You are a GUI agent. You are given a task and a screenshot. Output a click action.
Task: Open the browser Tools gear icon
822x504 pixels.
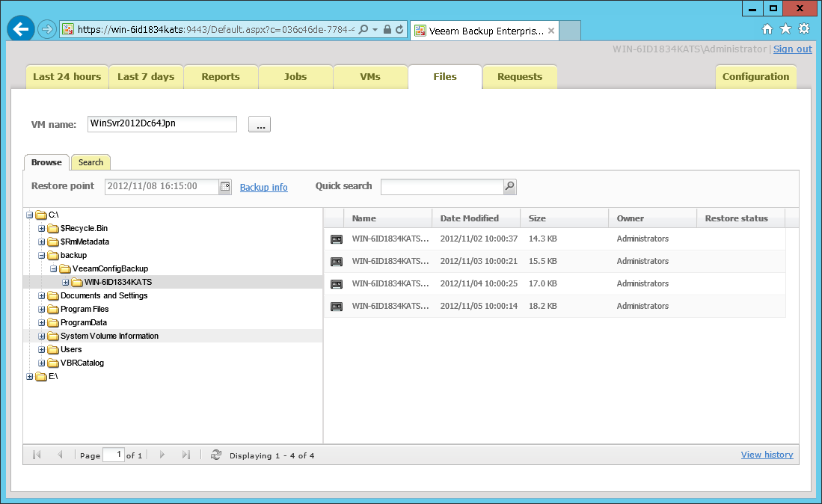click(x=803, y=29)
